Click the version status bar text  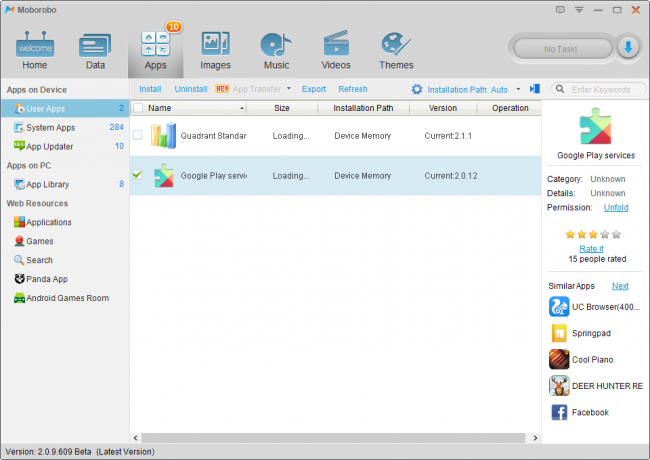[80, 452]
